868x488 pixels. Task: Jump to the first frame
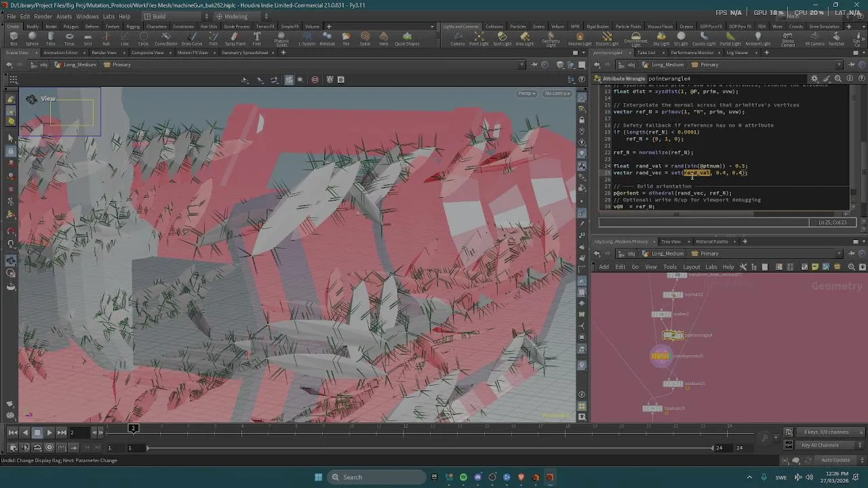13,432
